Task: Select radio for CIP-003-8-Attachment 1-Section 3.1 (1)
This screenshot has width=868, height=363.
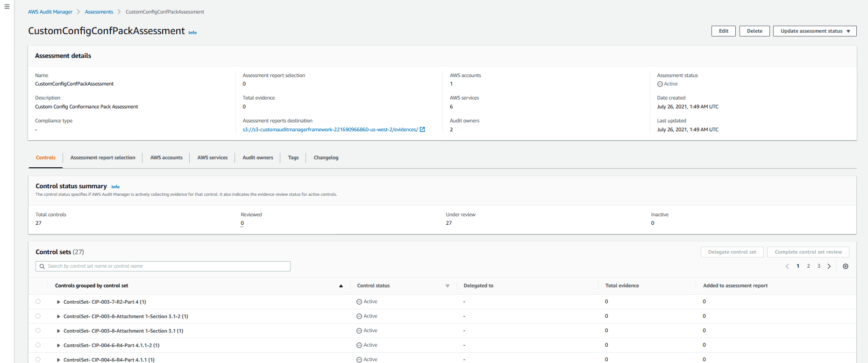Action: point(38,331)
